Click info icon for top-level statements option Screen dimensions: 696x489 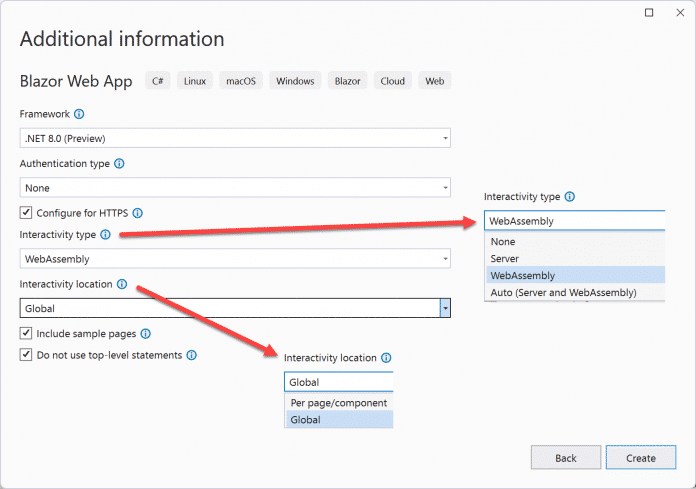191,355
